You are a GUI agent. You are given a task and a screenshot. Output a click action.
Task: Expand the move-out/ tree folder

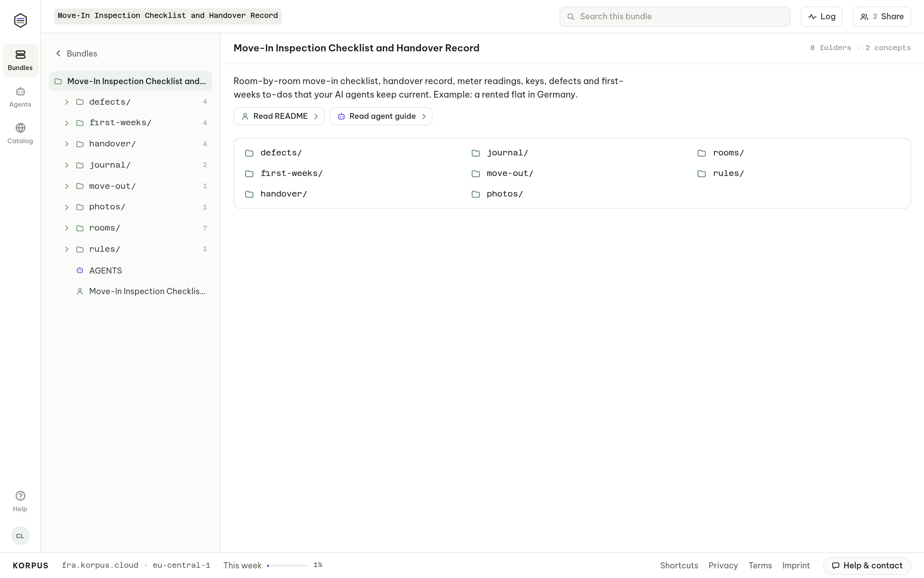pyautogui.click(x=67, y=186)
